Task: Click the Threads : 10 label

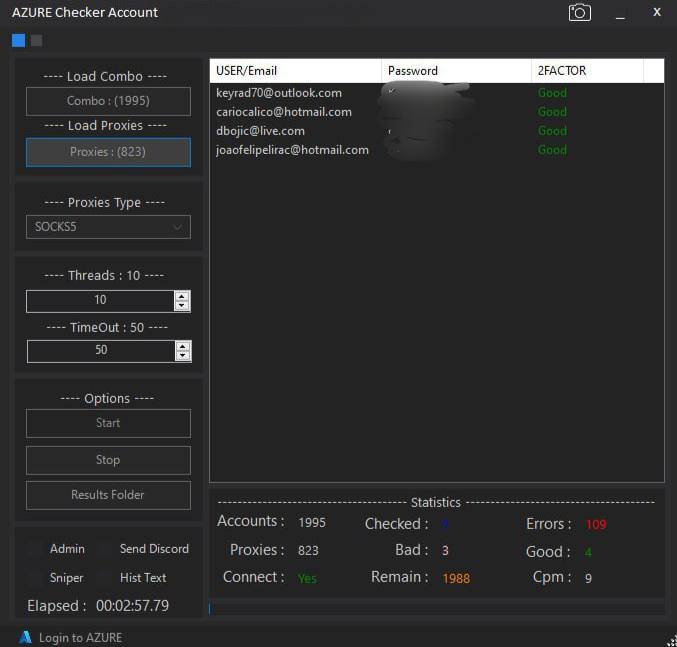Action: click(x=104, y=275)
